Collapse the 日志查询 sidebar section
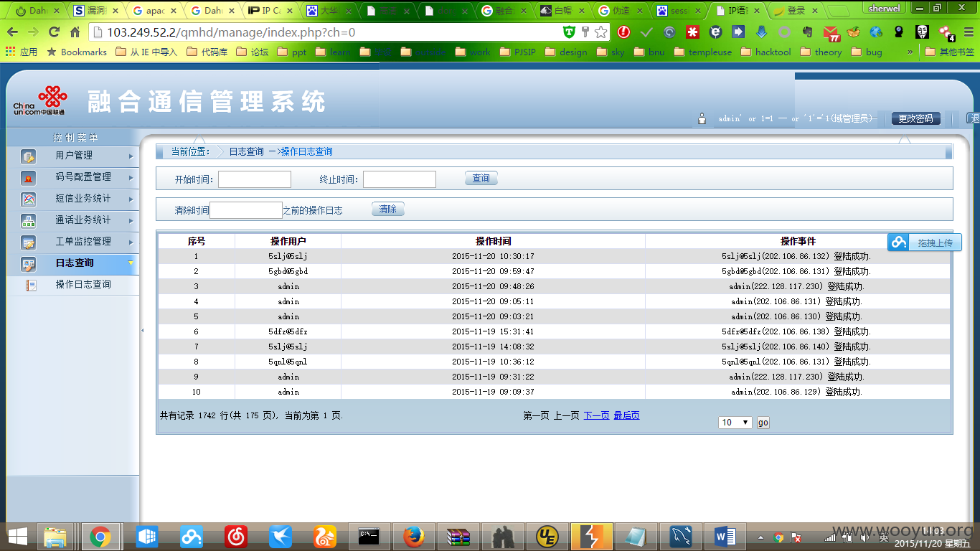Screen dimensions: 980x551 [x=73, y=263]
